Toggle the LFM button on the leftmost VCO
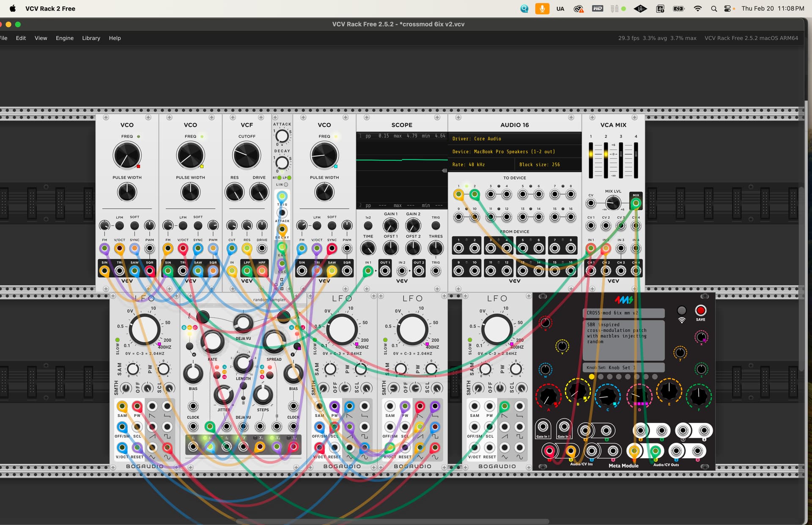 (120, 226)
